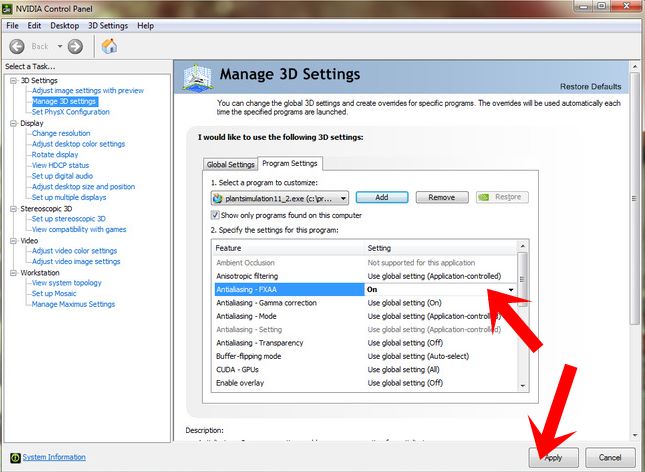Select the Antialiasing - Mode row
This screenshot has height=472, width=645.
(365, 316)
